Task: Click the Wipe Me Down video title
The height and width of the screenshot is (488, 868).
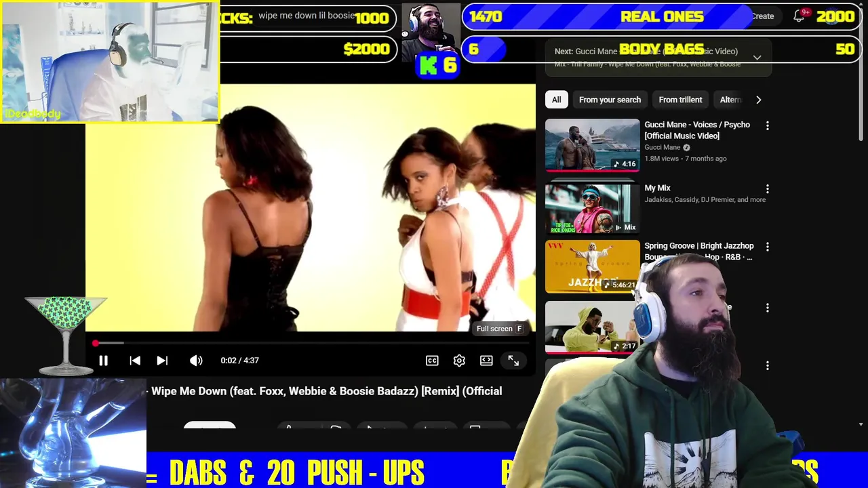Action: pos(326,391)
